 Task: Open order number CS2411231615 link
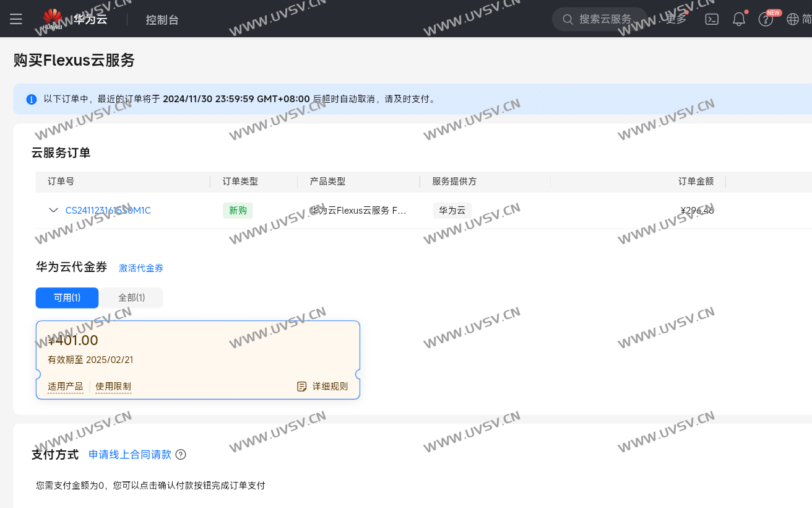pyautogui.click(x=108, y=211)
